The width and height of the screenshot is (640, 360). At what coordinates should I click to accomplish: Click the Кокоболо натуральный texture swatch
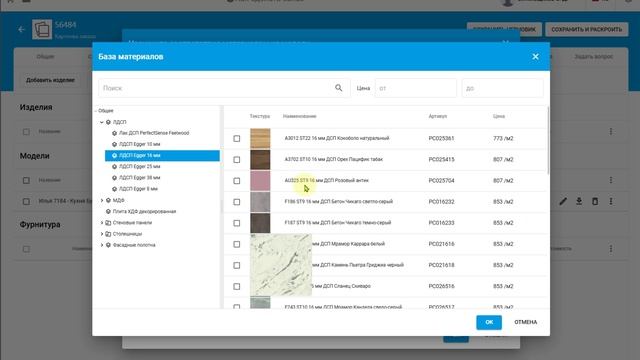click(260, 138)
